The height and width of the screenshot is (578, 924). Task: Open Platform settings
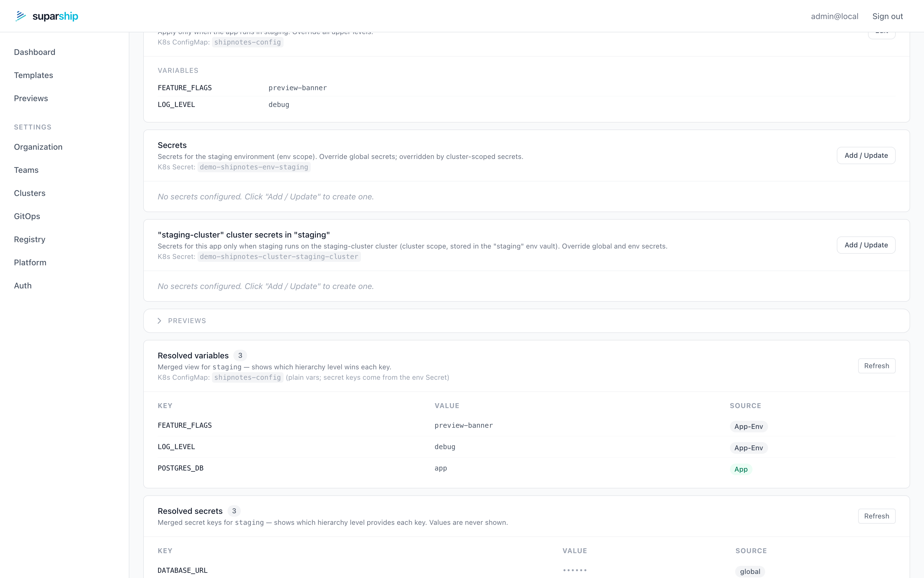tap(30, 263)
